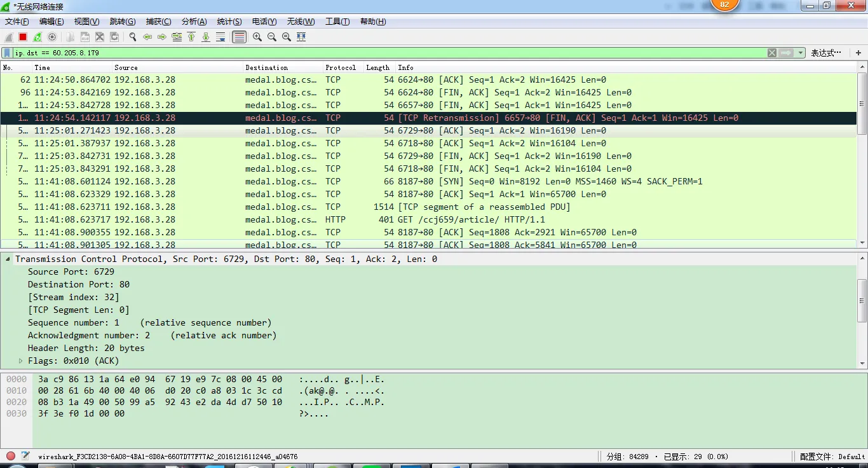Sort by the Time column header

(72, 67)
